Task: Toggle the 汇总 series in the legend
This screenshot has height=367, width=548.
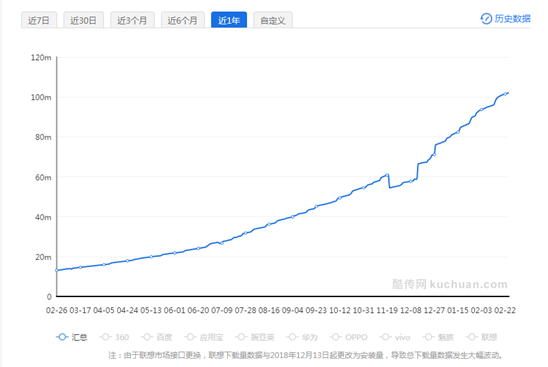Action: click(72, 337)
